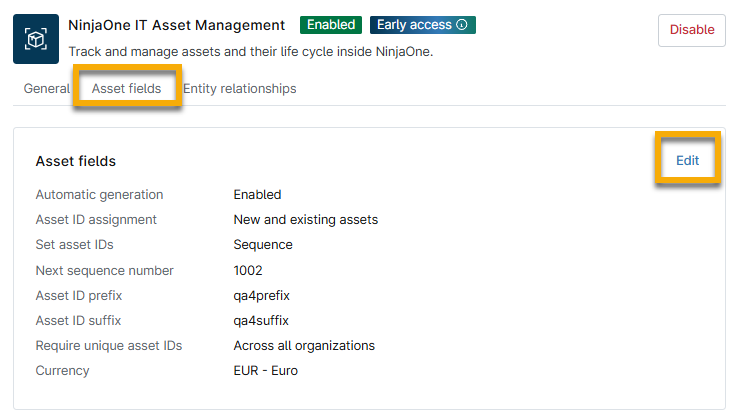The image size is (738, 418).
Task: Click the next sequence number 1002
Action: (x=249, y=270)
